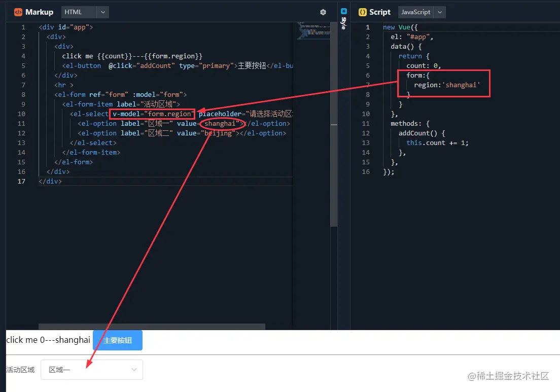
Task: Click the 'methods: {' script line
Action: (x=410, y=124)
